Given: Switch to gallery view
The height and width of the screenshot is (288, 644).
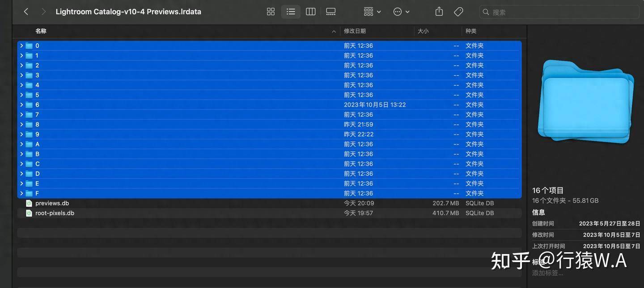Looking at the screenshot, I should tap(330, 12).
